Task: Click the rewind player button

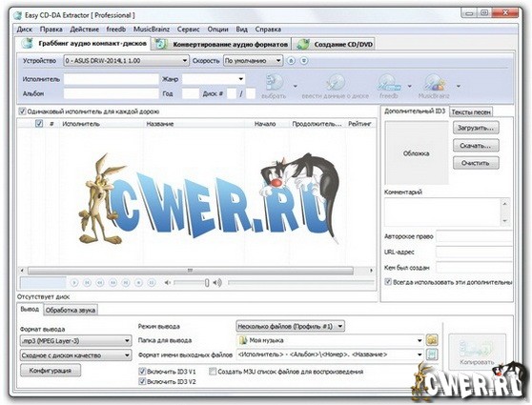Action: tap(100, 282)
